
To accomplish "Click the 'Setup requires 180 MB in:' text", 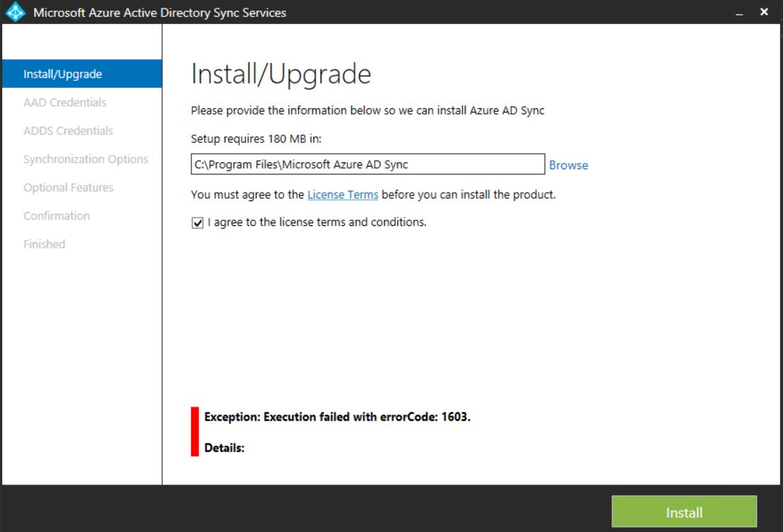I will click(x=257, y=139).
